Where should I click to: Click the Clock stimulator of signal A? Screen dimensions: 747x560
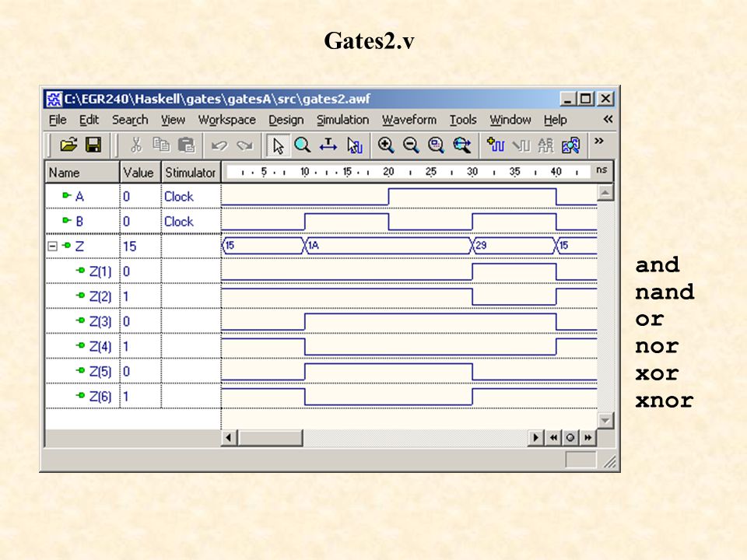[x=179, y=196]
